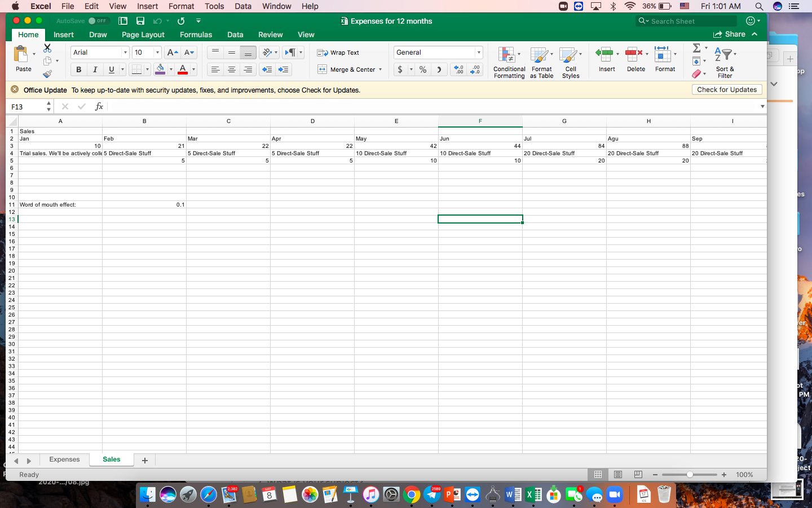Apply bold formatting to selected cell
This screenshot has height=508, width=812.
(x=78, y=69)
